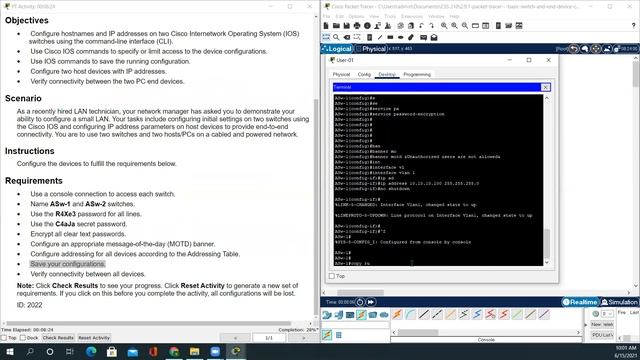
Task: Toggle the Top checkbox in PT Activity window
Action: point(4,338)
